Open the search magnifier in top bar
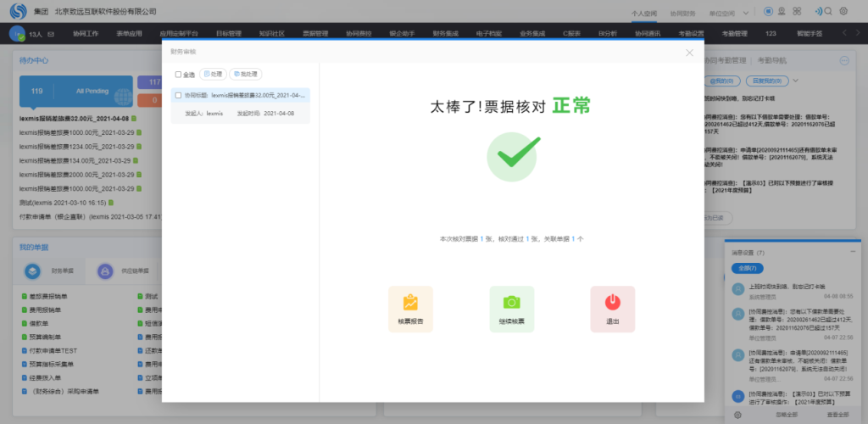Image resolution: width=868 pixels, height=424 pixels. tap(828, 11)
